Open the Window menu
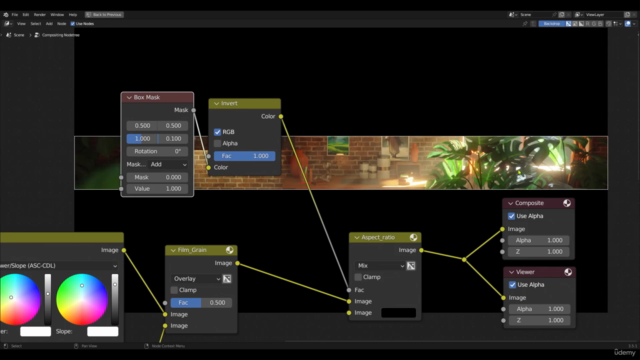Viewport: 640px width, 360px height. click(x=57, y=15)
